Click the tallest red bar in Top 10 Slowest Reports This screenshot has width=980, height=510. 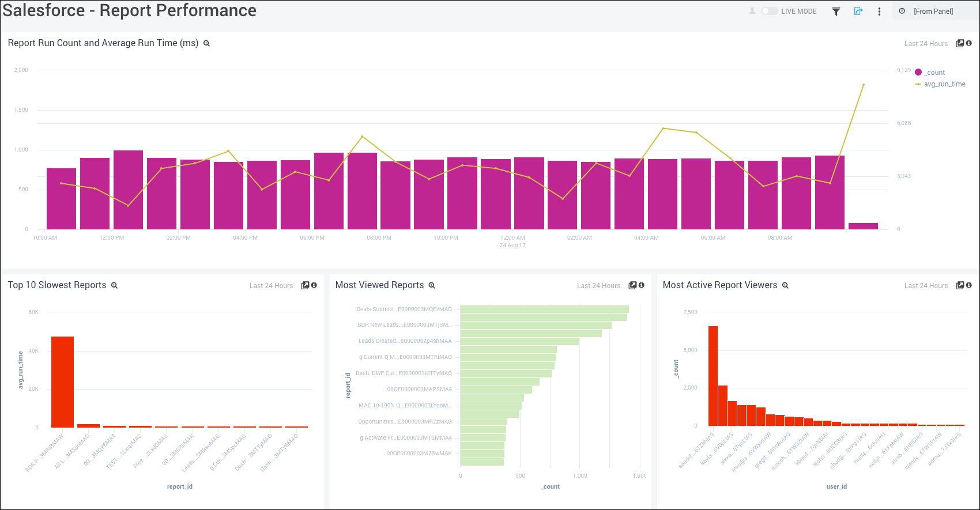[x=62, y=381]
